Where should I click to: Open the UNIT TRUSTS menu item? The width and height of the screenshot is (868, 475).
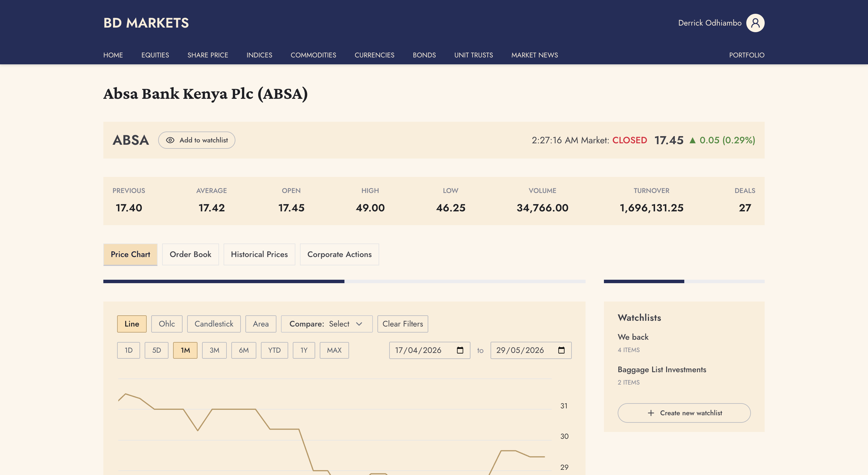(473, 55)
